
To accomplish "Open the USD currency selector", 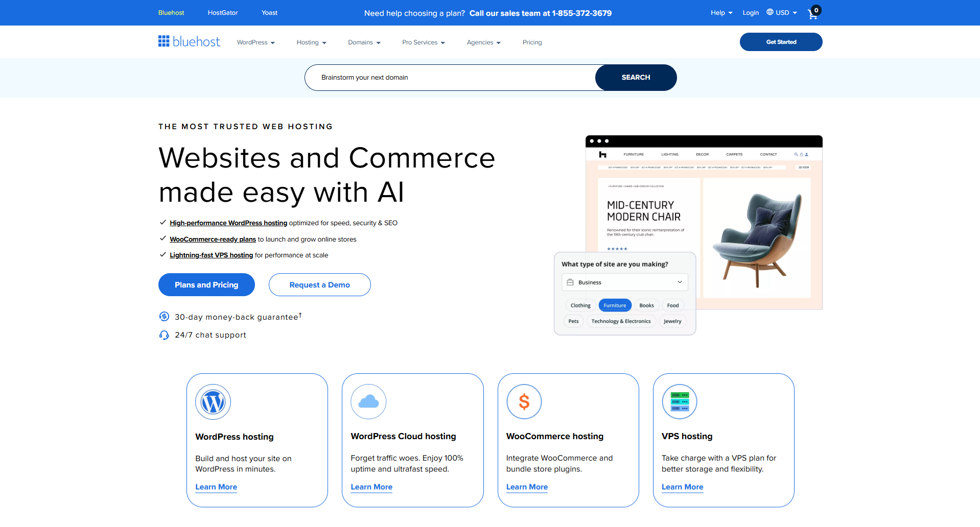I will (x=781, y=12).
